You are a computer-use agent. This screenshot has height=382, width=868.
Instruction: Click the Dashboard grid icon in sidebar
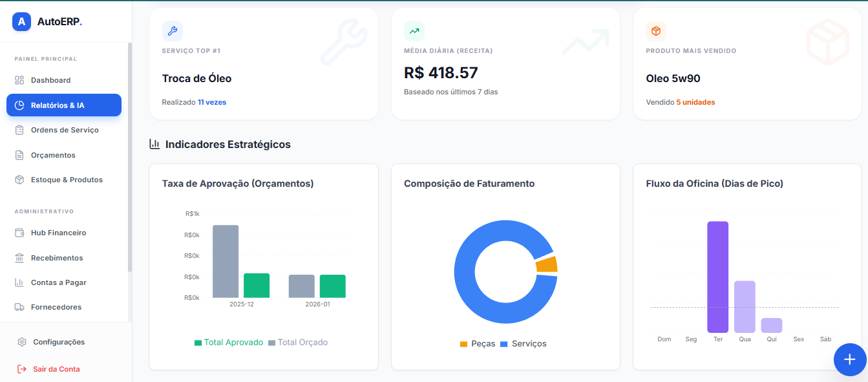click(19, 80)
